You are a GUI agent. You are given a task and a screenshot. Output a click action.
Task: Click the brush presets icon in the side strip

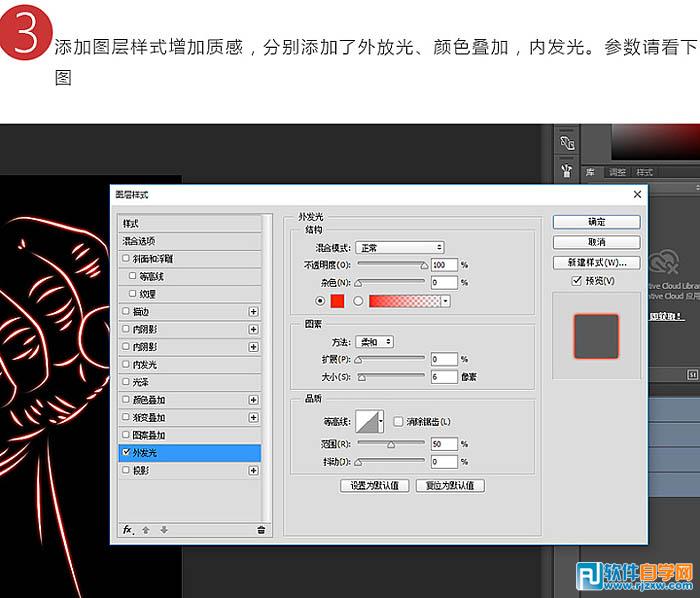(567, 170)
